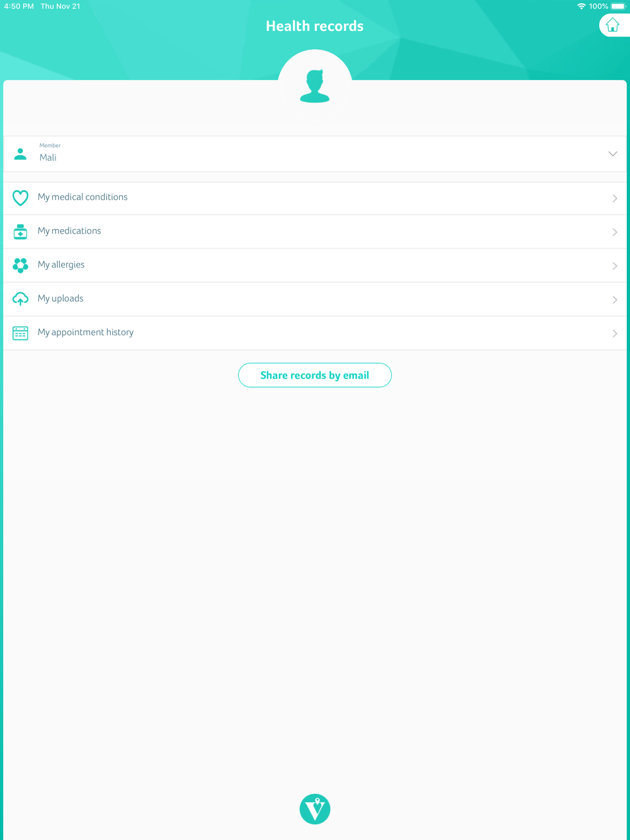Click the calendar icon for appointment history

[x=20, y=333]
